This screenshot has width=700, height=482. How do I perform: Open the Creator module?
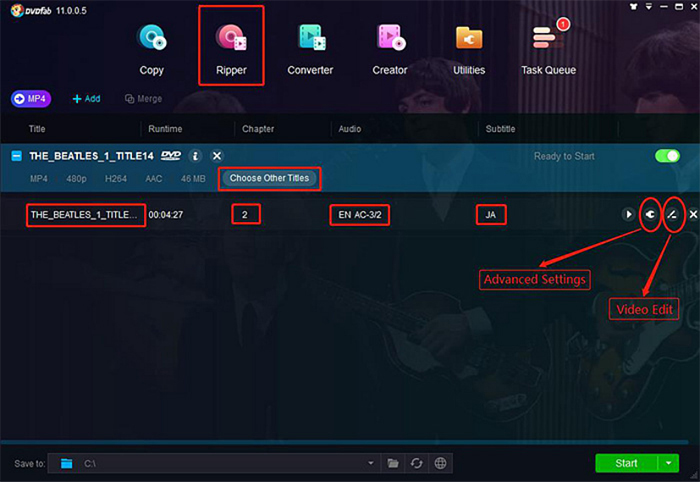pyautogui.click(x=390, y=50)
